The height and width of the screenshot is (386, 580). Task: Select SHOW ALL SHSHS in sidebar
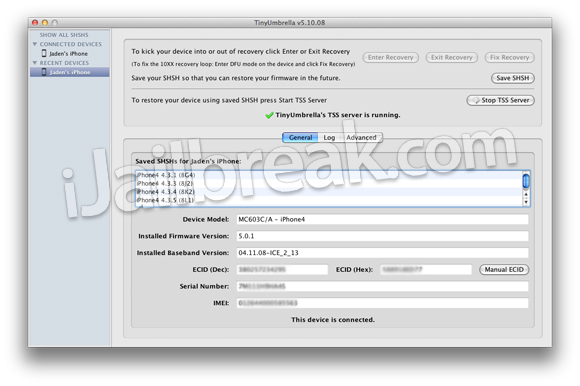click(64, 35)
